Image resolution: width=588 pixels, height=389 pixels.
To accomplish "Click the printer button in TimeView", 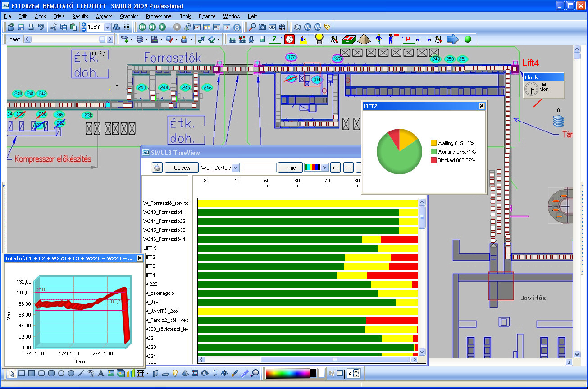I will pyautogui.click(x=157, y=168).
